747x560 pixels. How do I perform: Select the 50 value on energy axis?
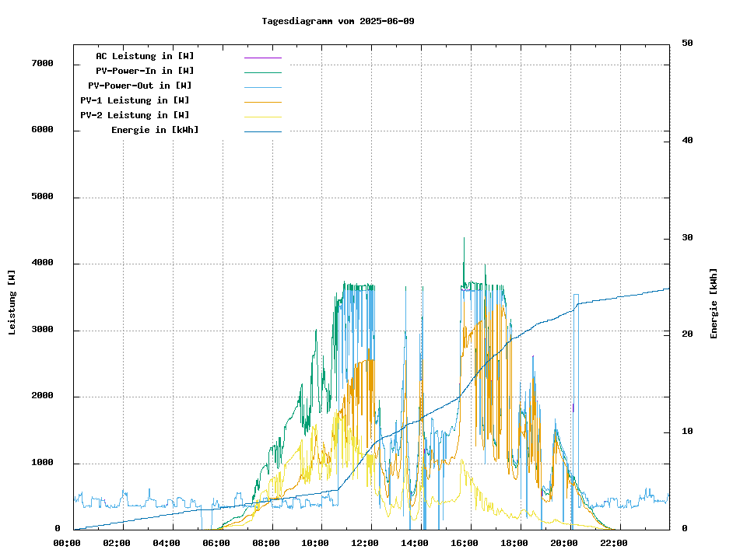[687, 43]
